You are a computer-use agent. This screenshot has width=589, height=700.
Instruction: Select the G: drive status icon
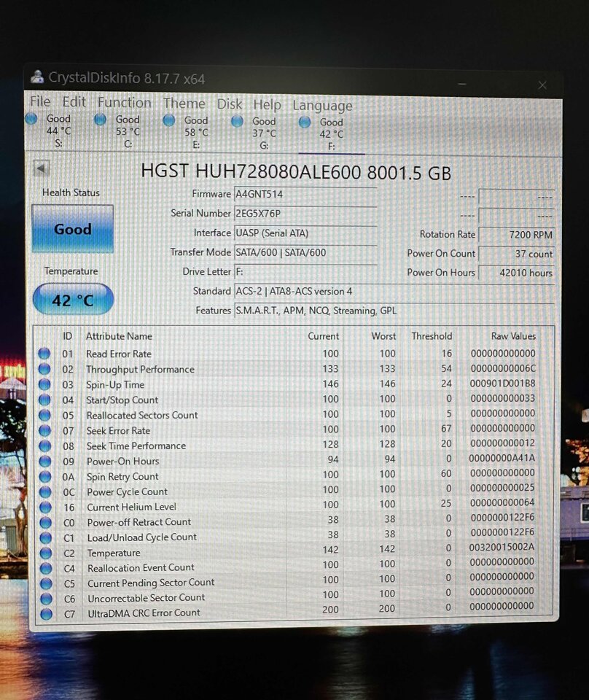[237, 121]
